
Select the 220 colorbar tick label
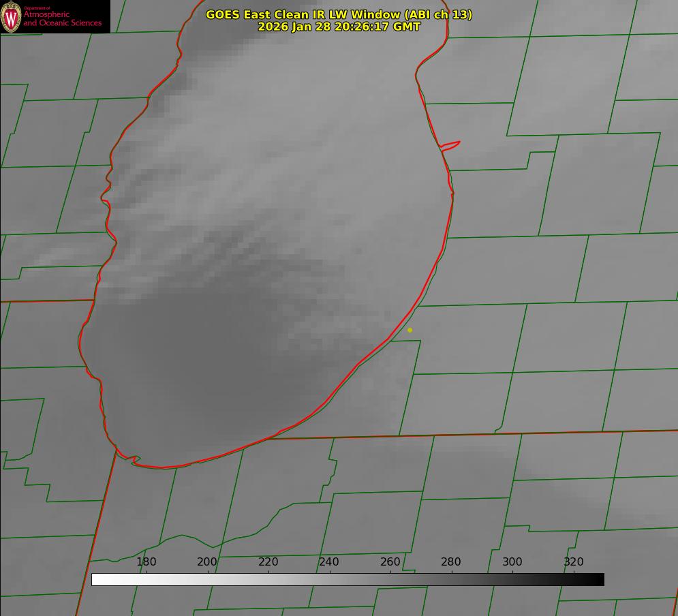point(268,561)
